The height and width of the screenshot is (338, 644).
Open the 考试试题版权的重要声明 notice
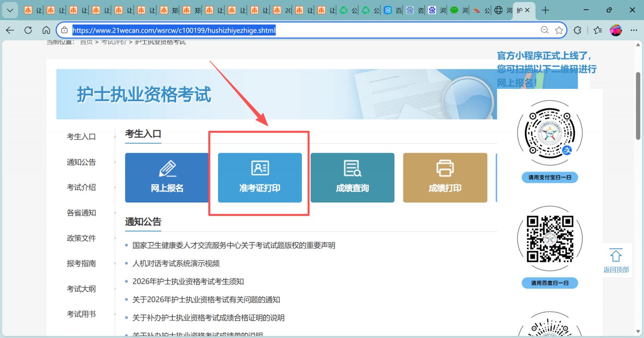(234, 245)
